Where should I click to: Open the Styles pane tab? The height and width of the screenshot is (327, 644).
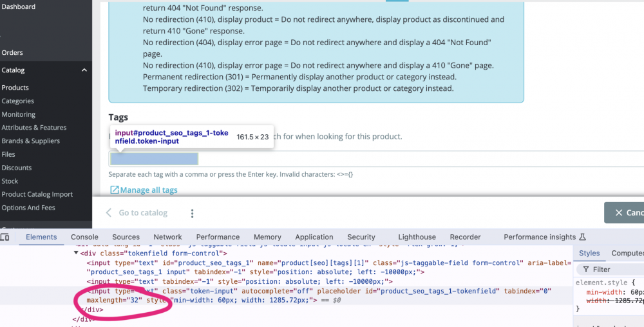(589, 253)
